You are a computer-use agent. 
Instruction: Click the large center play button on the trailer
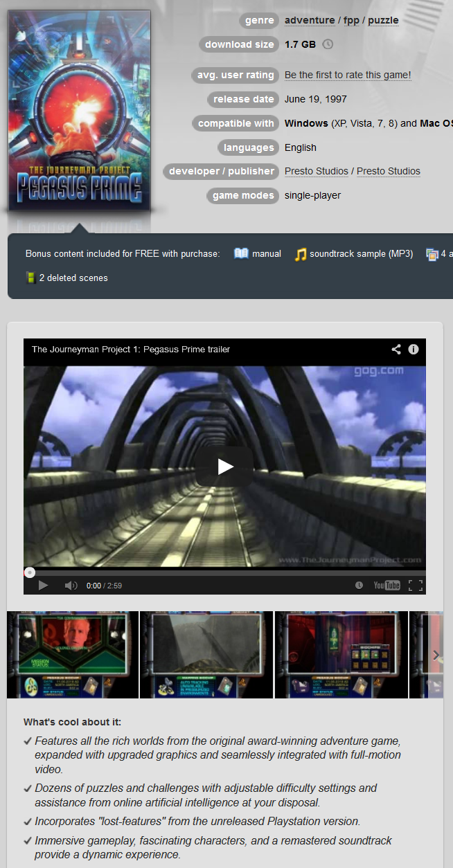click(224, 467)
